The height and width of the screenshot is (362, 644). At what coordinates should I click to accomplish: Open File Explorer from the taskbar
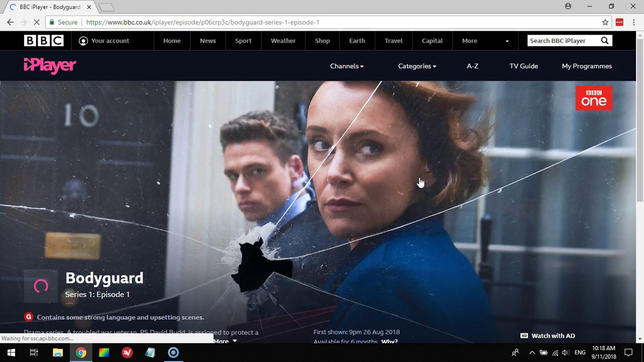(58, 352)
